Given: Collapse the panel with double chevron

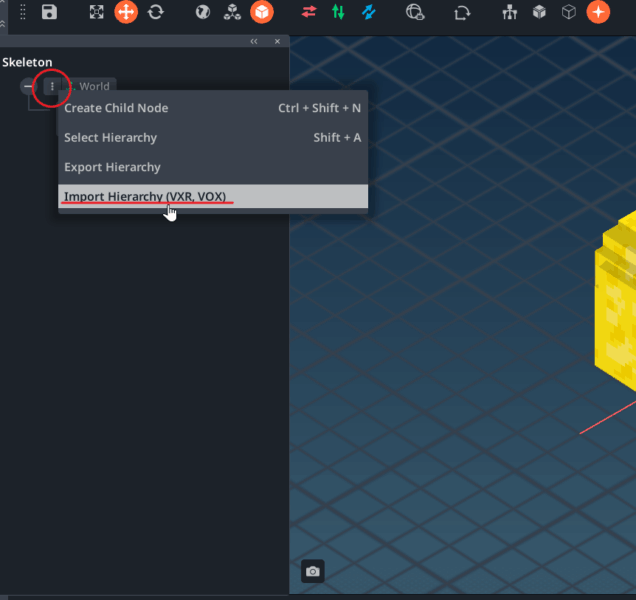Looking at the screenshot, I should [254, 41].
